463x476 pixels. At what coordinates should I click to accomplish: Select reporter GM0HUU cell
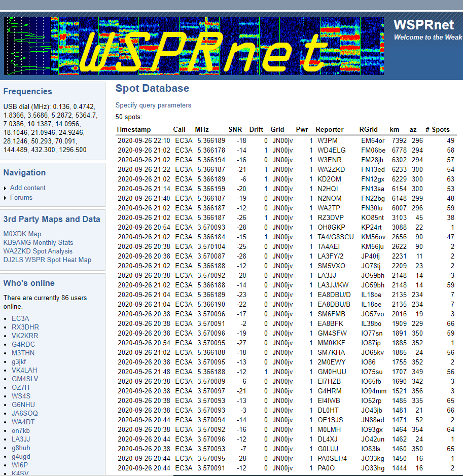(x=332, y=372)
